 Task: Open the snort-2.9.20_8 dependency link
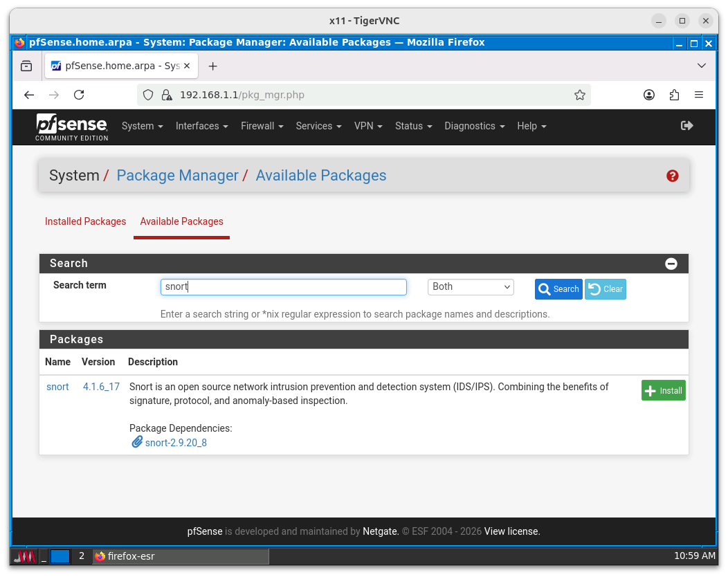coord(176,443)
